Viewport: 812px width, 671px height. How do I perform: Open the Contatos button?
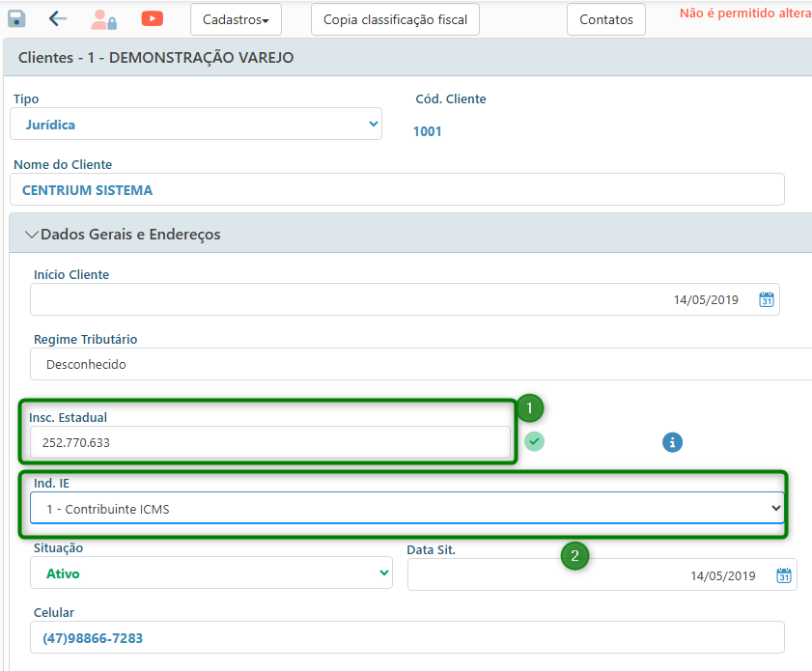(x=605, y=19)
